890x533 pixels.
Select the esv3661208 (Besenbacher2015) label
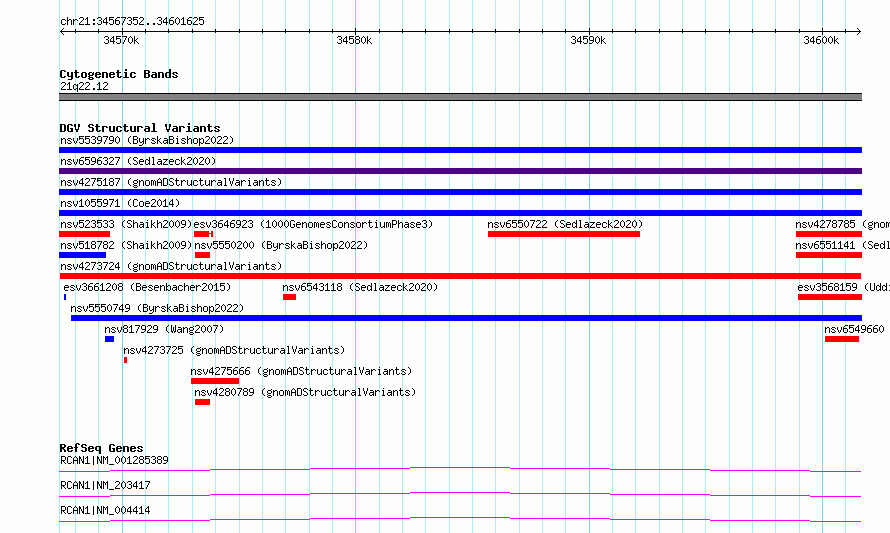click(147, 287)
